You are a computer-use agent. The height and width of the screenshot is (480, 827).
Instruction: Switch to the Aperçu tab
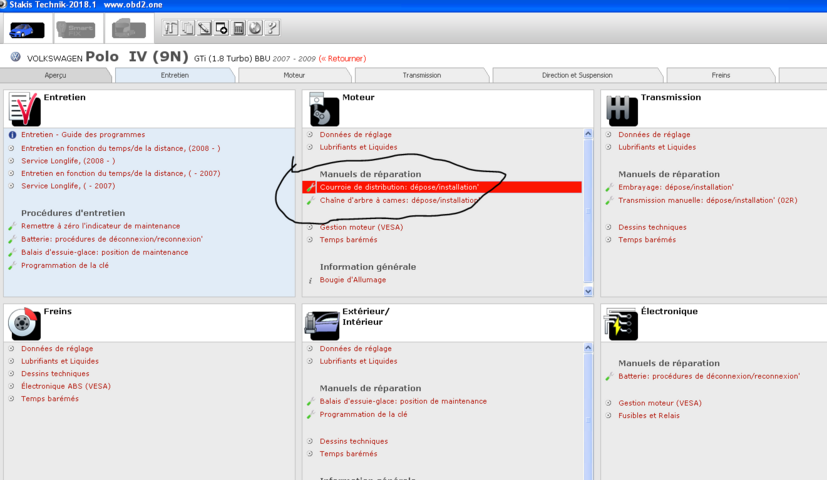coord(55,75)
